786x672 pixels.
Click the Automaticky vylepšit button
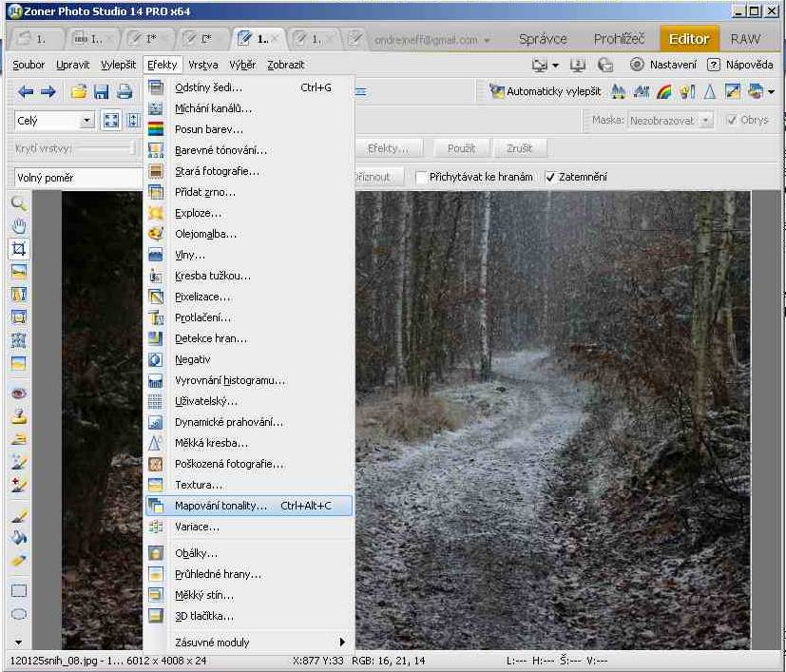pyautogui.click(x=546, y=92)
